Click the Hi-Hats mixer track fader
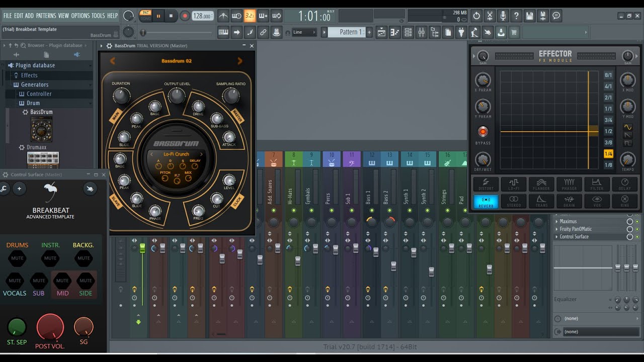Screen dimensions: 644x362 (298, 261)
